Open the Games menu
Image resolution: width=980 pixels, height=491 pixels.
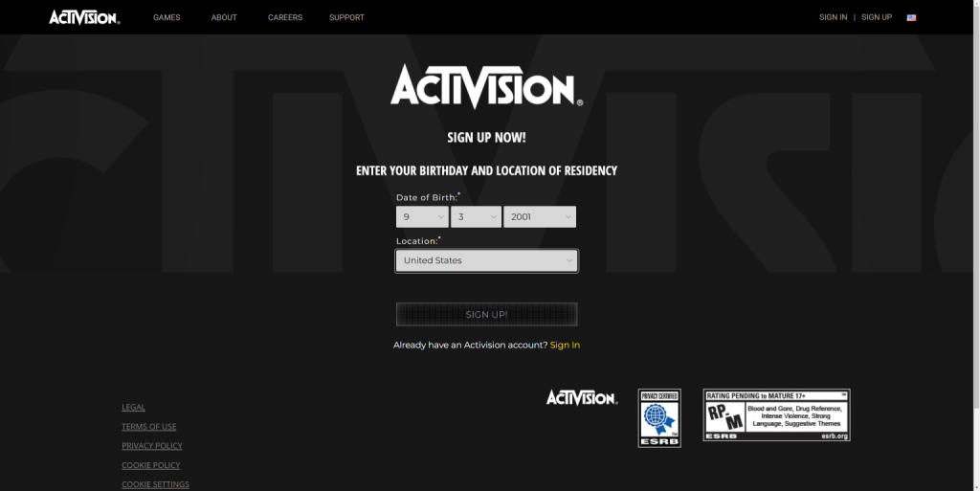pyautogui.click(x=167, y=17)
